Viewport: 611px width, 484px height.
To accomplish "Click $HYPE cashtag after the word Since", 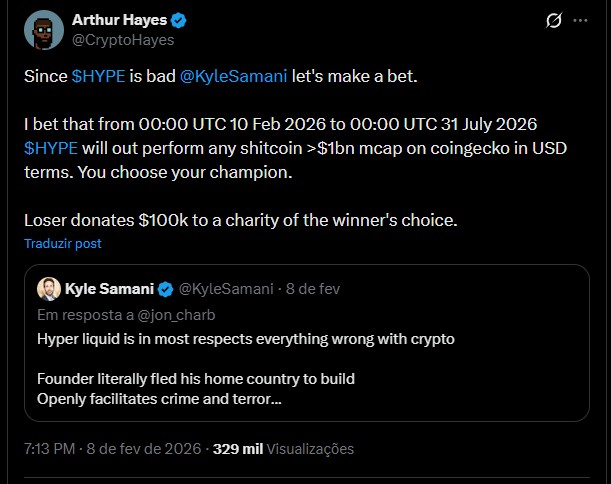I will pyautogui.click(x=98, y=76).
